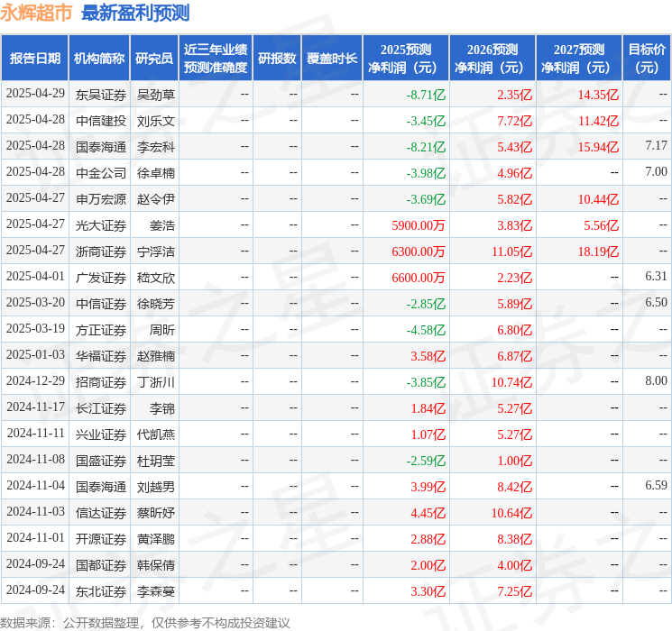
Task: Click the 6300.00万 profit forecast value
Action: point(419,251)
